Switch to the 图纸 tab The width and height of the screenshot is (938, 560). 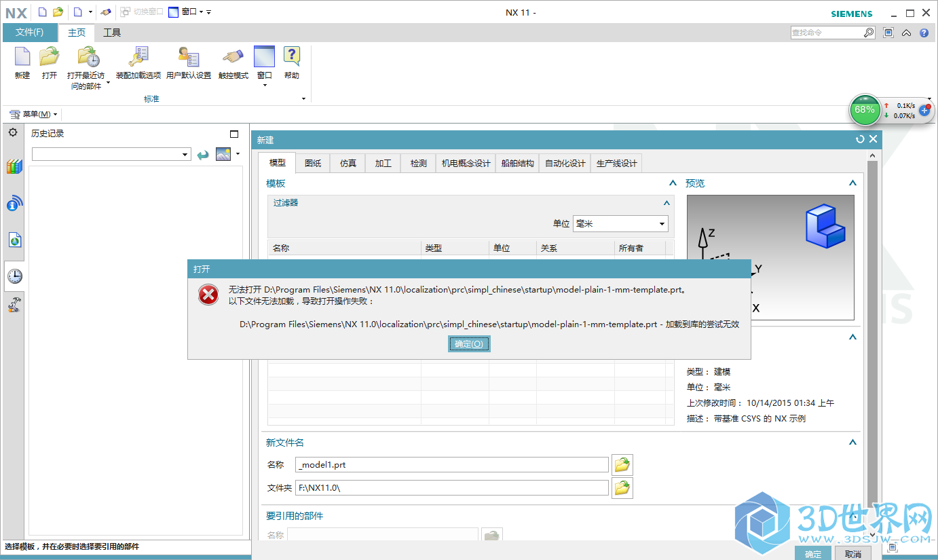point(313,163)
